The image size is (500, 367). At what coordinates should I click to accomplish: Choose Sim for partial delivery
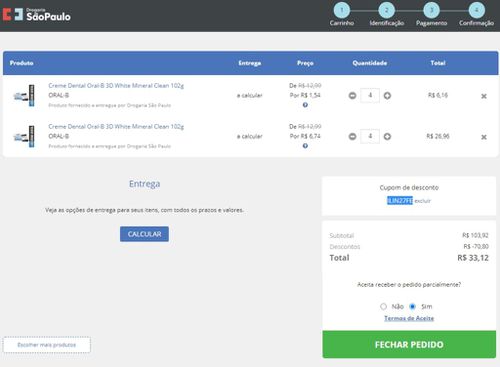[x=412, y=306]
